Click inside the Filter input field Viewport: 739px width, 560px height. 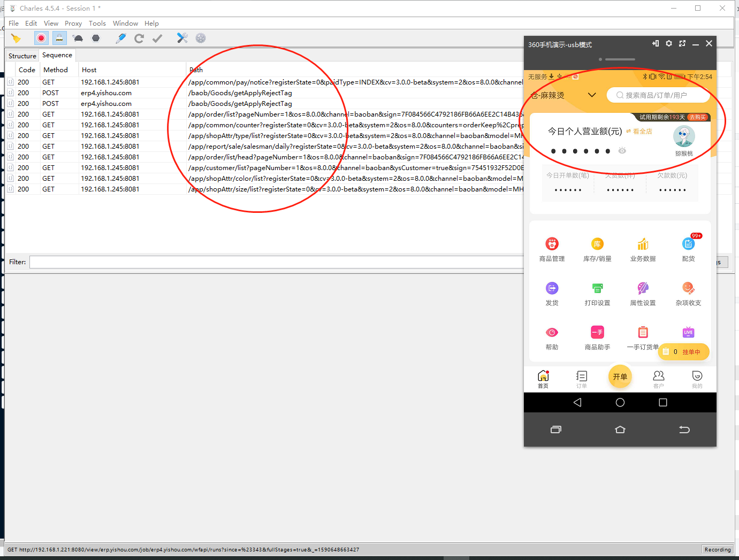point(276,262)
